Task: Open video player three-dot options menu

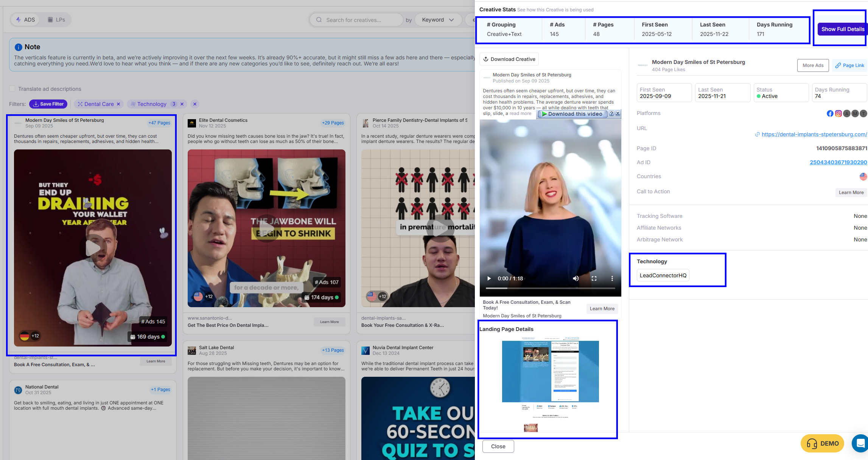Action: pyautogui.click(x=612, y=278)
